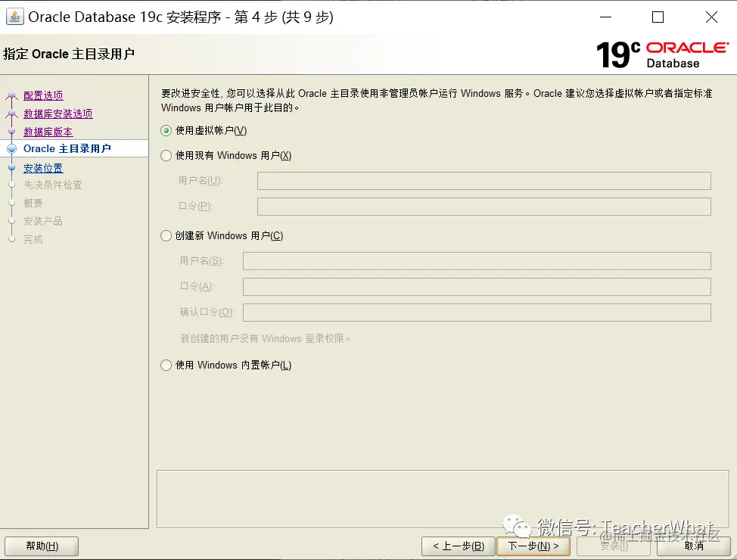Select Oracle 主目录用户 step in sidebar
The height and width of the screenshot is (560, 737).
67,148
